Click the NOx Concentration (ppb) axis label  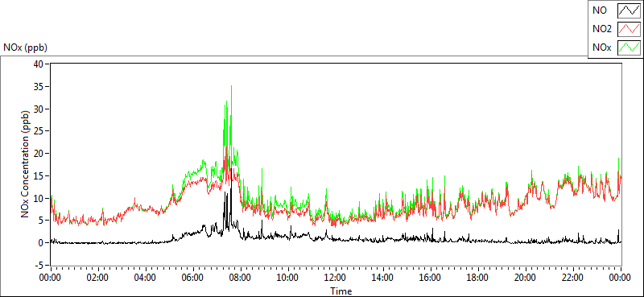pos(26,164)
